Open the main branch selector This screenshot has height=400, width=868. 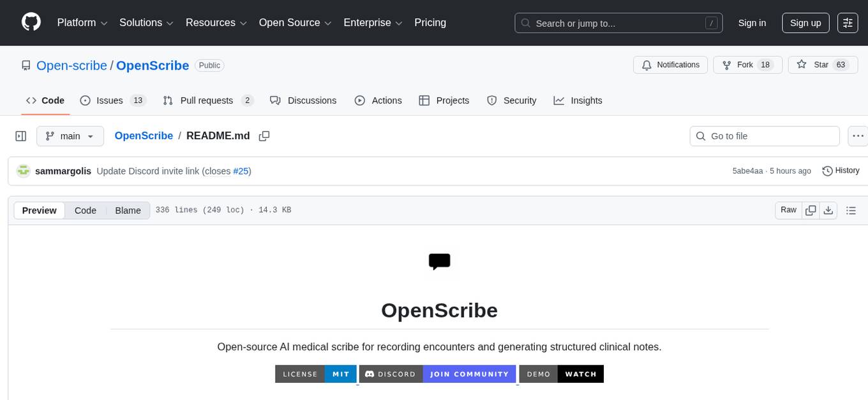pyautogui.click(x=70, y=135)
